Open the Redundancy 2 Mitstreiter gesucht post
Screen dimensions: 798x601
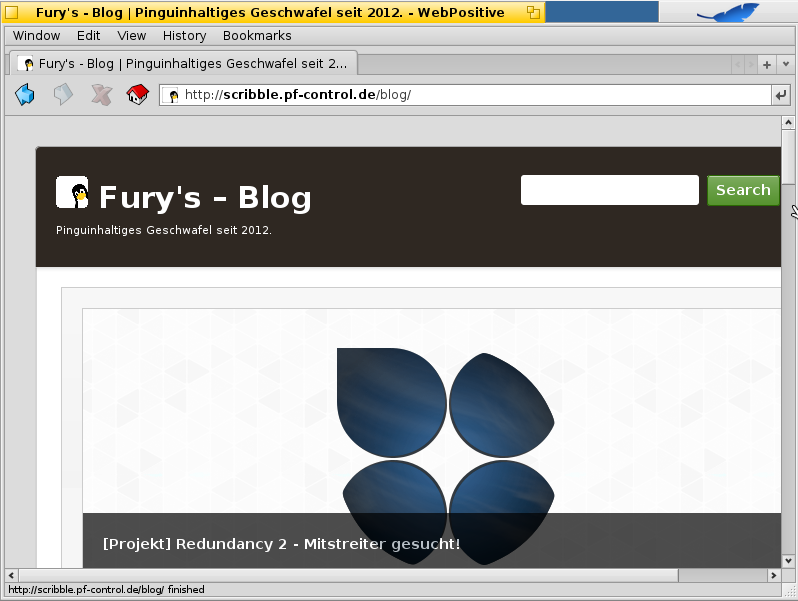pos(281,544)
